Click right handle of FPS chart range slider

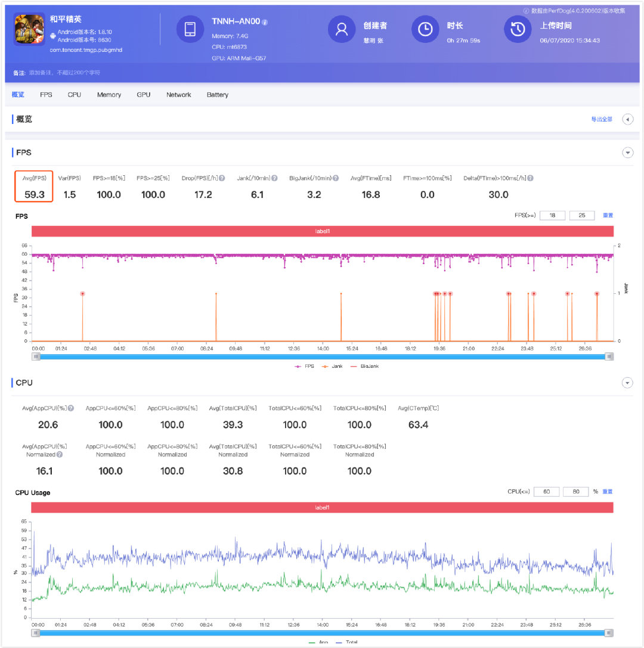[609, 356]
